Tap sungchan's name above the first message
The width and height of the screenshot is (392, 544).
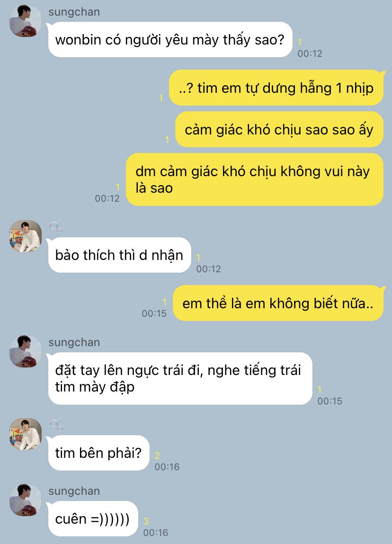click(74, 12)
